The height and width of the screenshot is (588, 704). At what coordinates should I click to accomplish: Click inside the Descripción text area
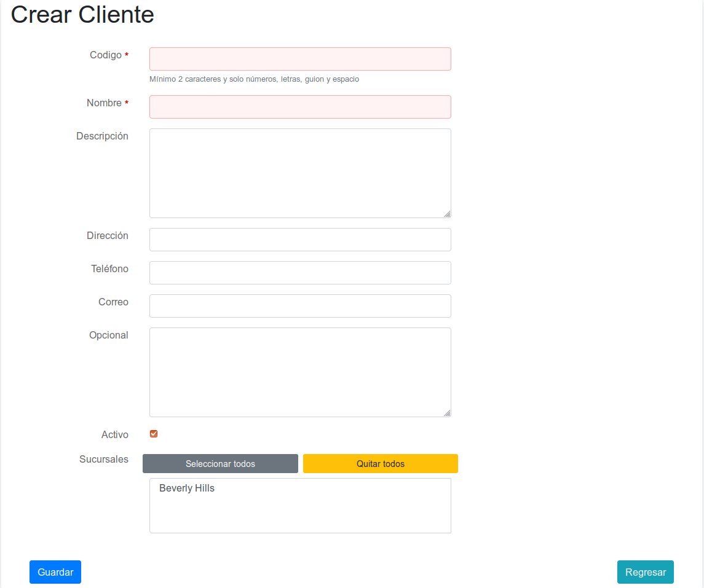[300, 173]
